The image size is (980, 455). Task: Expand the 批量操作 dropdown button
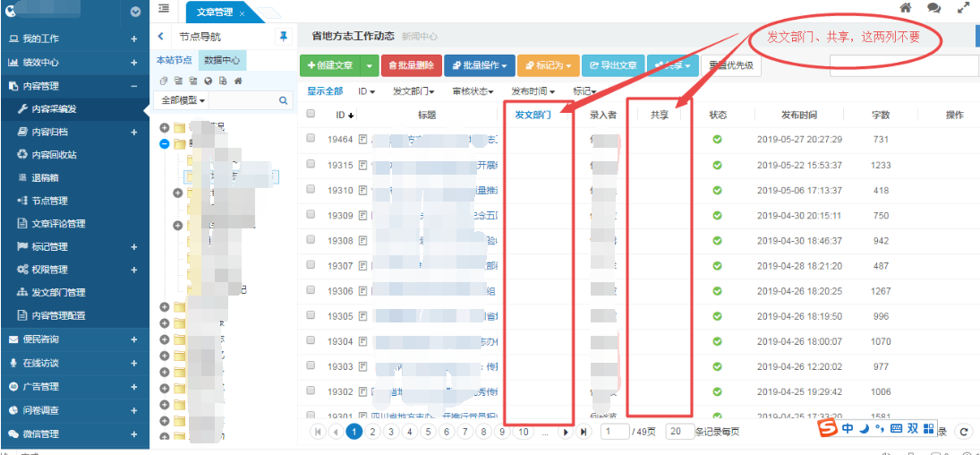point(480,65)
